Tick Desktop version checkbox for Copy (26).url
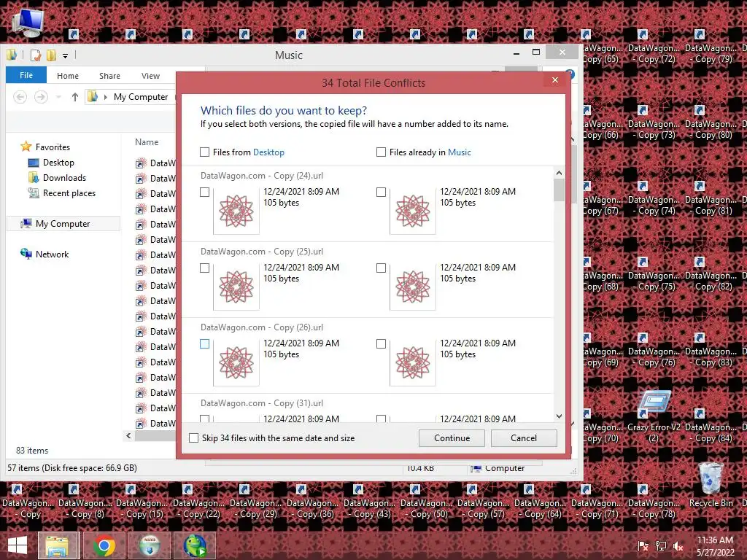The width and height of the screenshot is (747, 560). pos(204,344)
